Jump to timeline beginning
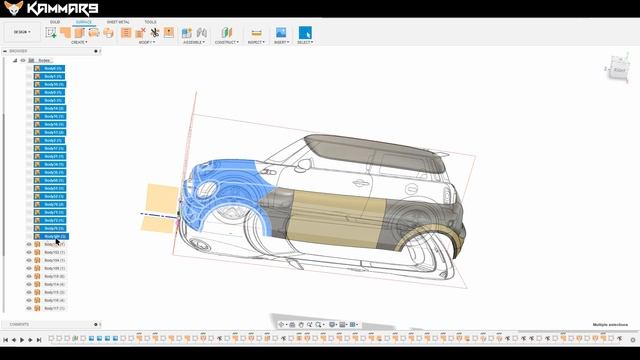Image resolution: width=640 pixels, height=360 pixels. 6,340
